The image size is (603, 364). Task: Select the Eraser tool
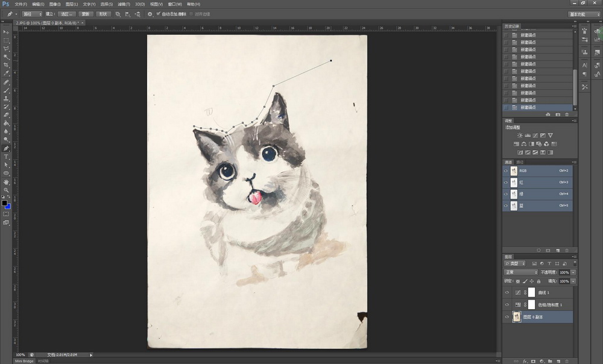(6, 115)
